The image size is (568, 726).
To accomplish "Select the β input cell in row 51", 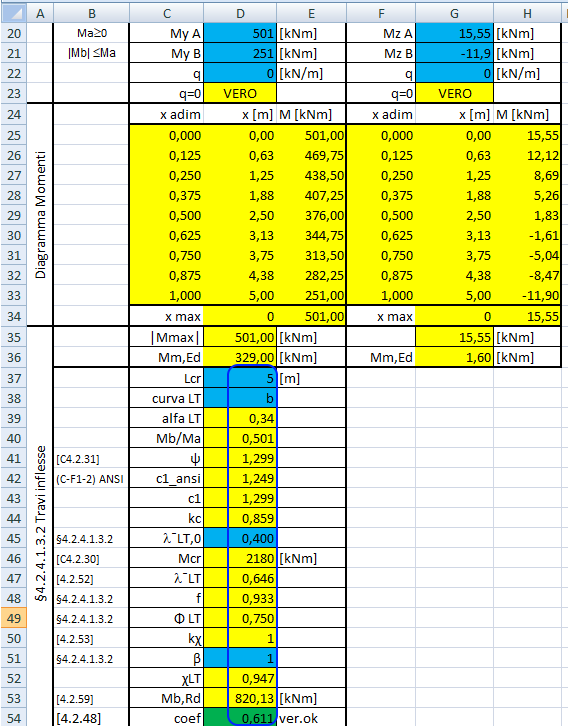I will [240, 658].
